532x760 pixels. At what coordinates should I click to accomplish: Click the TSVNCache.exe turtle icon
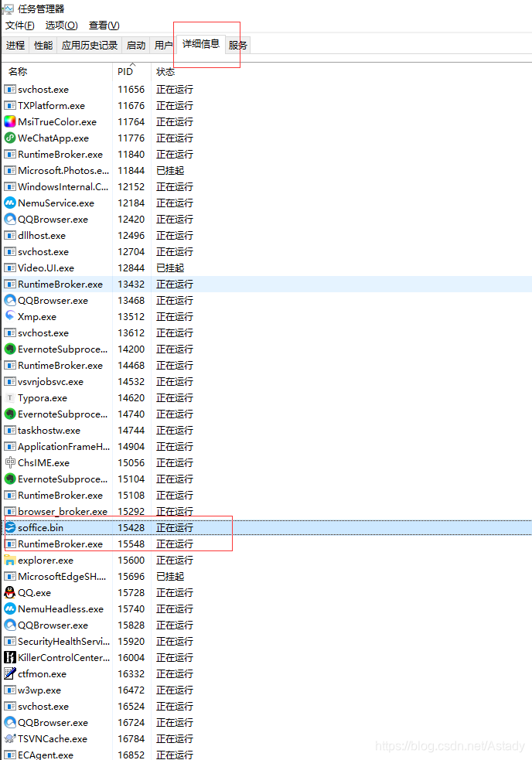point(10,738)
